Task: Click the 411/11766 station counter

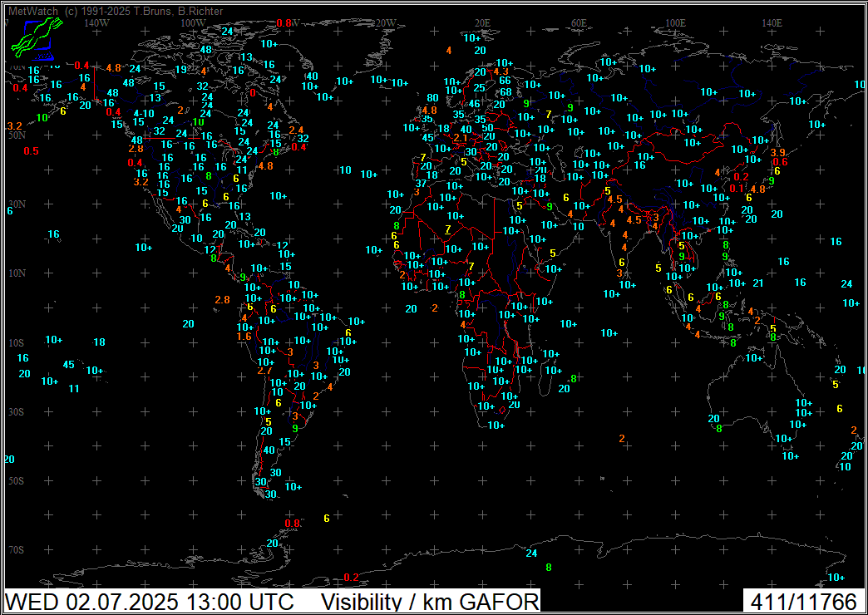Action: coord(803,601)
